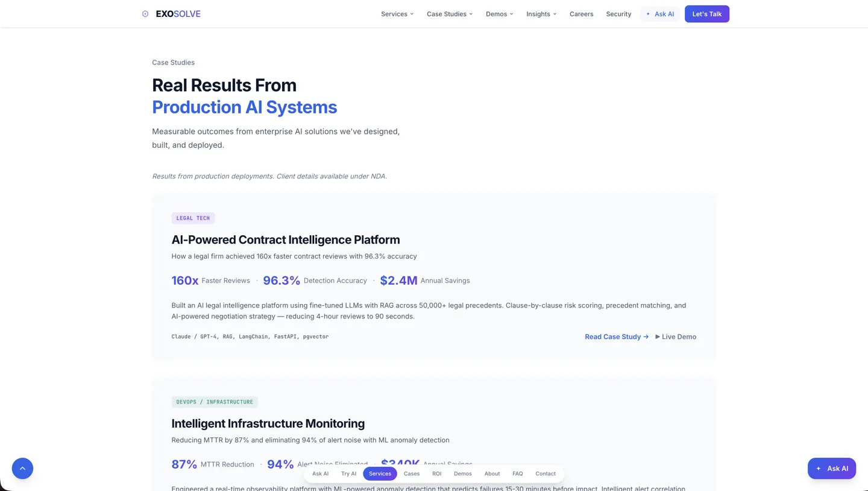Open the Demos dropdown in navigation

tap(499, 14)
